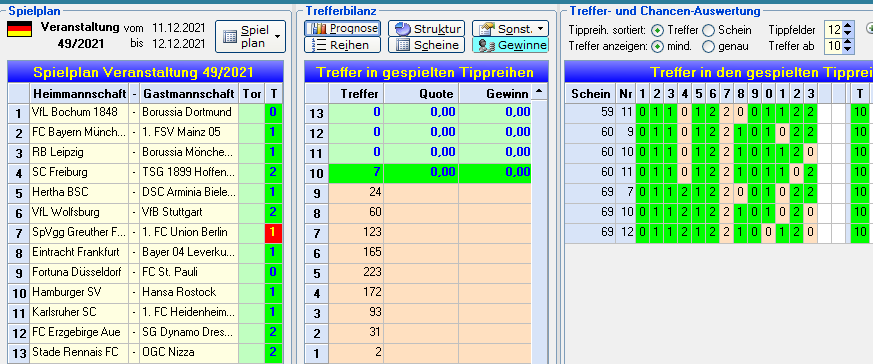Select the Schein 69 Nr 12 row

pyautogui.click(x=719, y=234)
